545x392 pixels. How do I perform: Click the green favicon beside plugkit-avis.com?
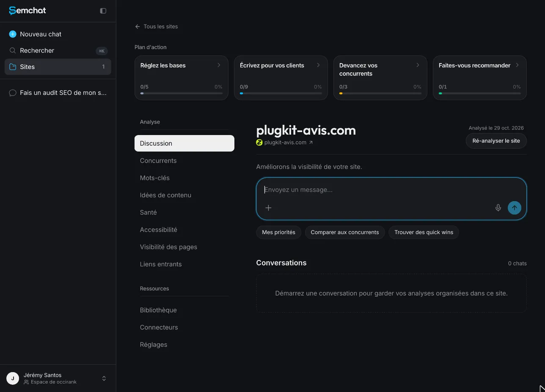pyautogui.click(x=259, y=143)
